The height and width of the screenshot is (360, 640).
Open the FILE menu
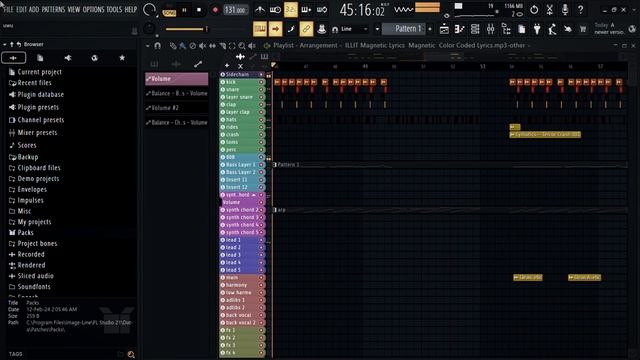[8, 9]
